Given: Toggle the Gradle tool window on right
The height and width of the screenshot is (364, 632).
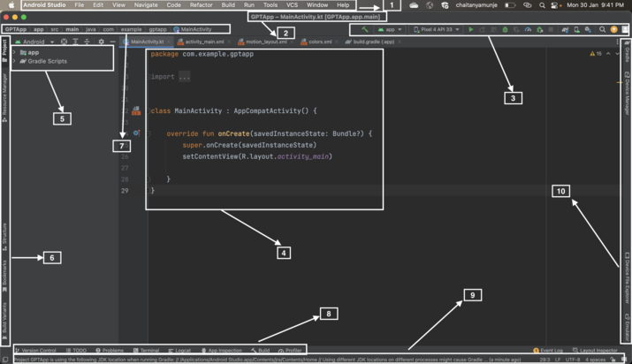Looking at the screenshot, I should tap(627, 51).
